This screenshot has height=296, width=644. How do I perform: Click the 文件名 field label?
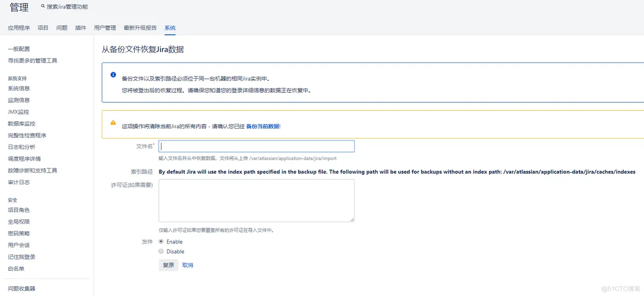coord(145,146)
